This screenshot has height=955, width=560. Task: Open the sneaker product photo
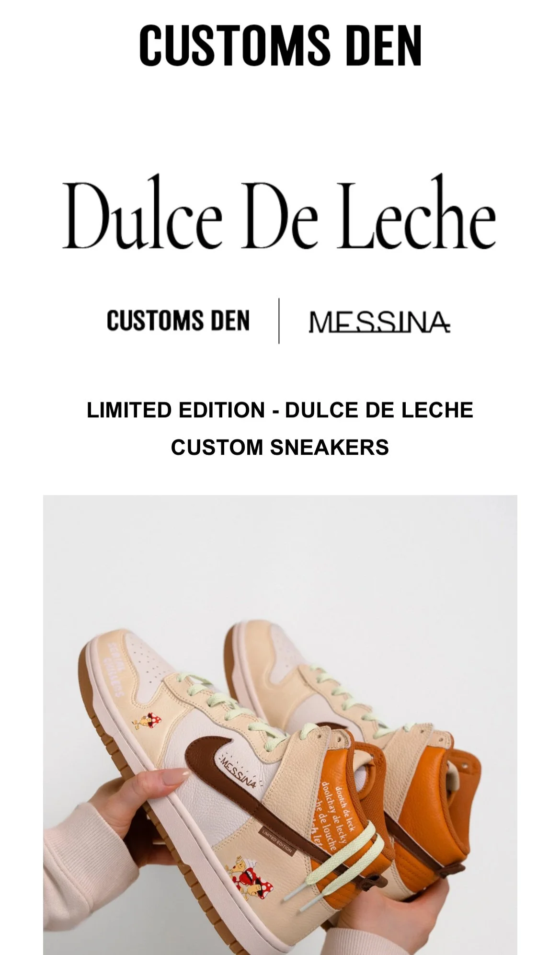point(280,725)
